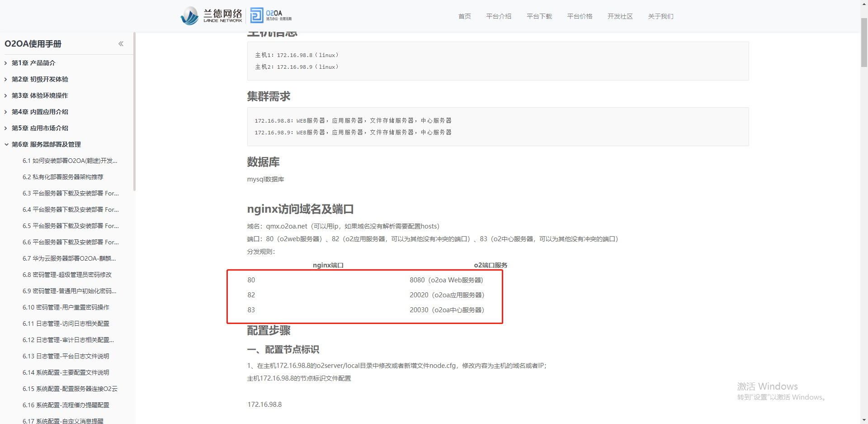Open 平台价格 navigation item
This screenshot has height=424, width=868.
[580, 16]
